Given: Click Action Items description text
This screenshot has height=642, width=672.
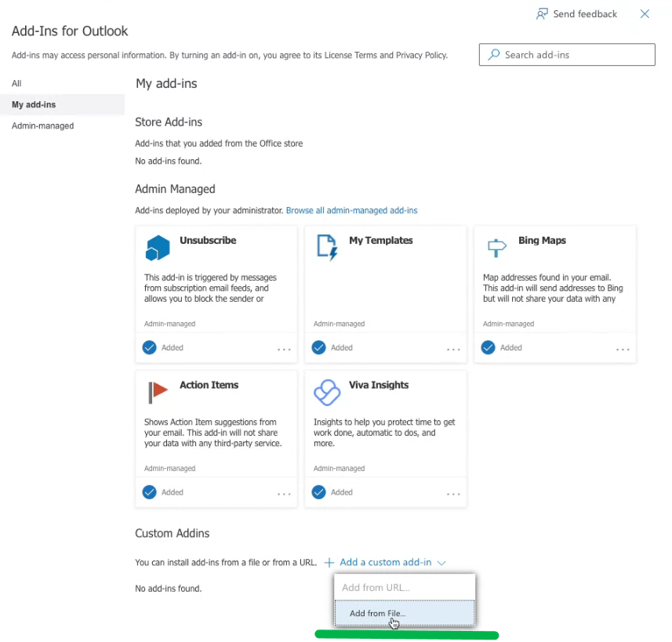Looking at the screenshot, I should coord(213,433).
